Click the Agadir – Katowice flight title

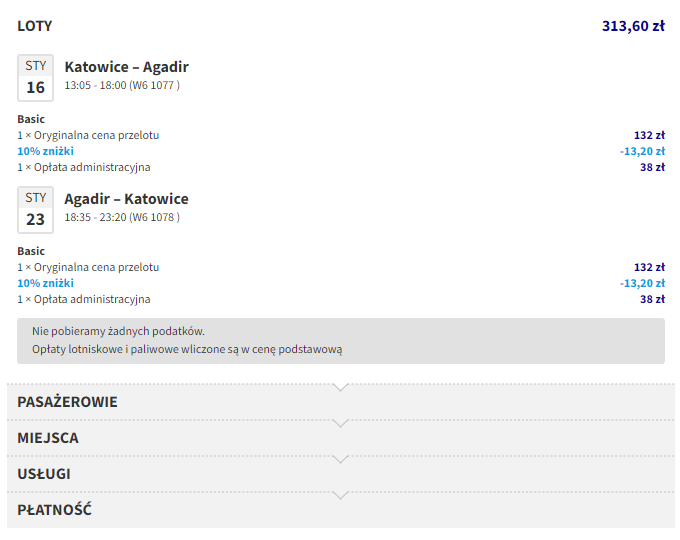[126, 199]
